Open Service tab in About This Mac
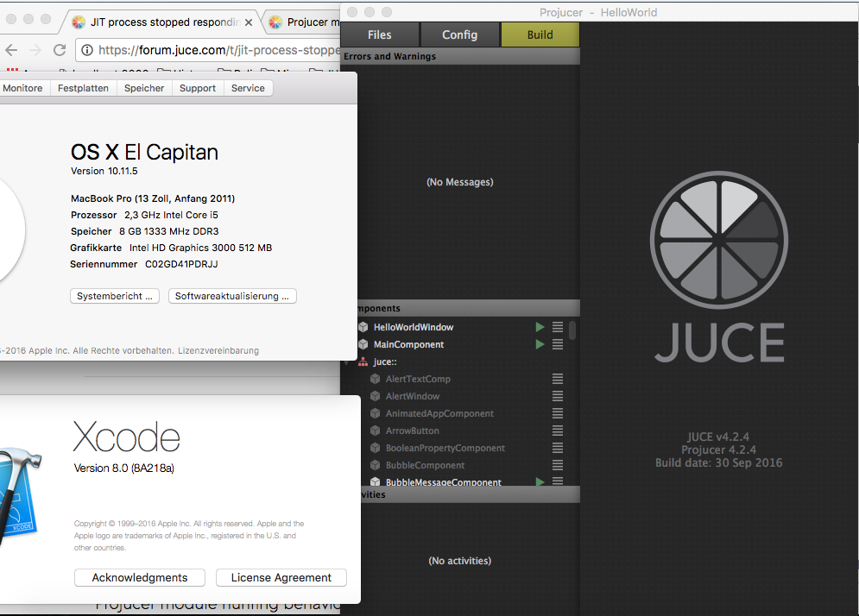This screenshot has height=616, width=859. 248,88
